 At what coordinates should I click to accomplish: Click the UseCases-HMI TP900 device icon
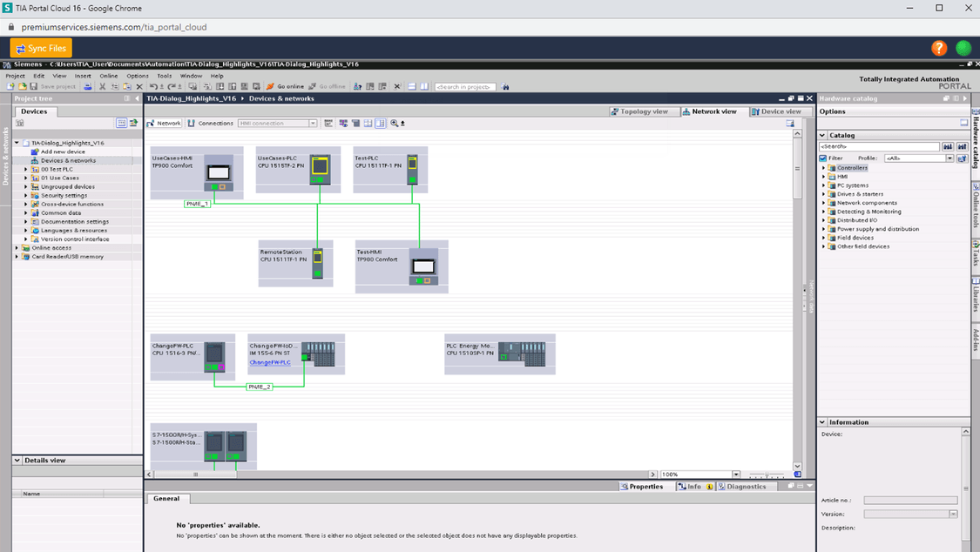point(219,173)
